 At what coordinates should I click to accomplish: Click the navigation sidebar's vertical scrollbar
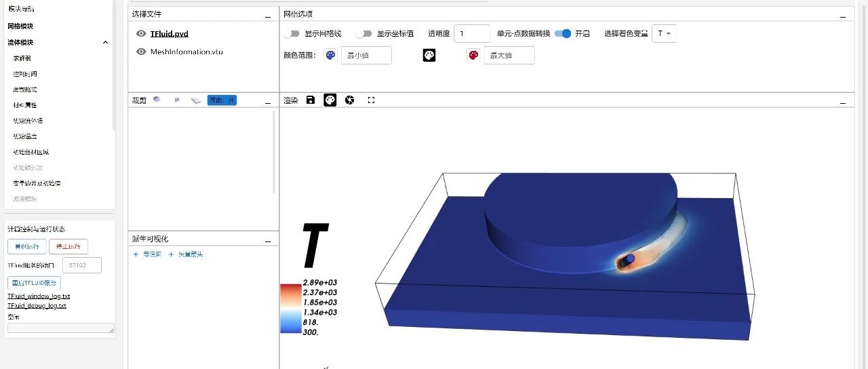(114, 64)
